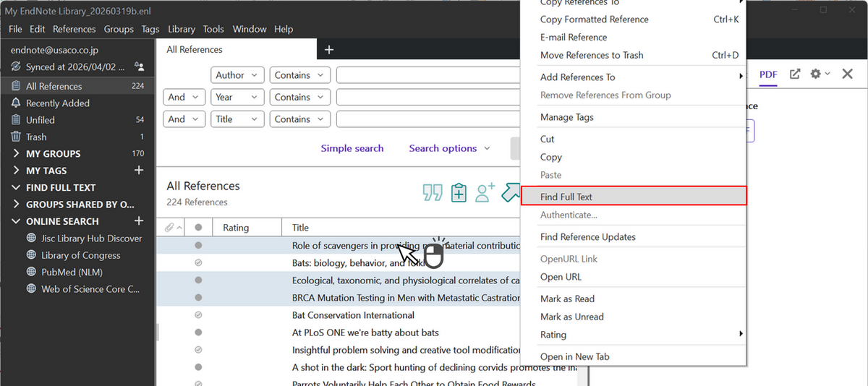The image size is (868, 386).
Task: Click the Share Group person-plus icon
Action: (x=485, y=192)
